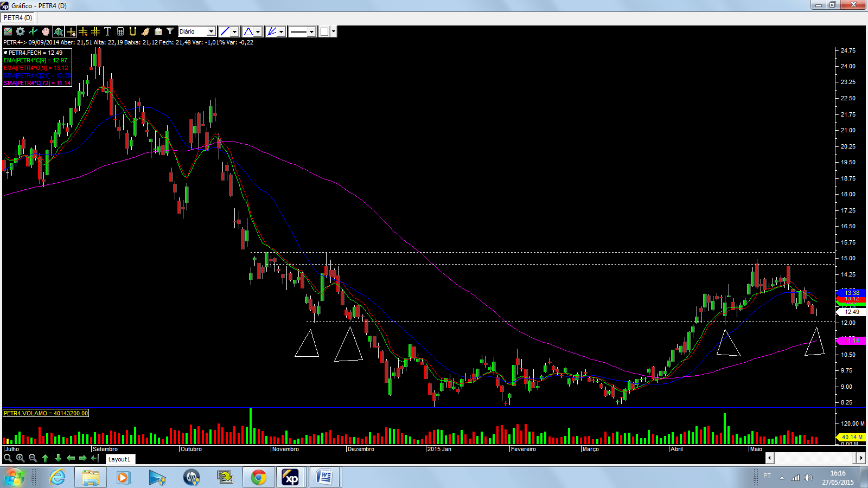Click the white color swatch box
Image resolution: width=868 pixels, height=488 pixels.
pos(324,31)
